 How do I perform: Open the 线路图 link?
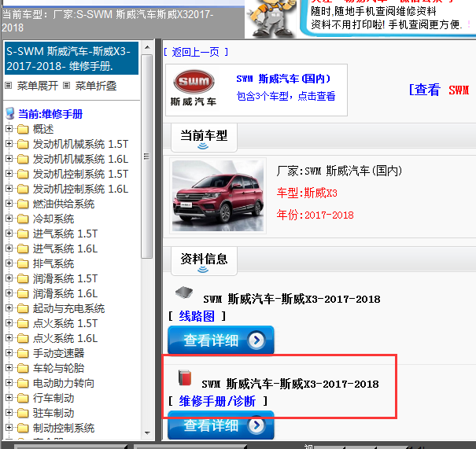tap(197, 316)
